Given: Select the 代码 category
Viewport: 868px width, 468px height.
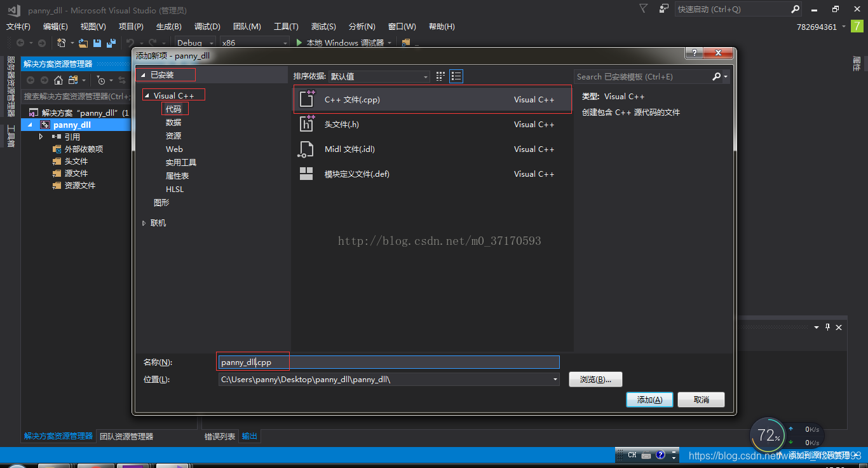Looking at the screenshot, I should [x=173, y=109].
